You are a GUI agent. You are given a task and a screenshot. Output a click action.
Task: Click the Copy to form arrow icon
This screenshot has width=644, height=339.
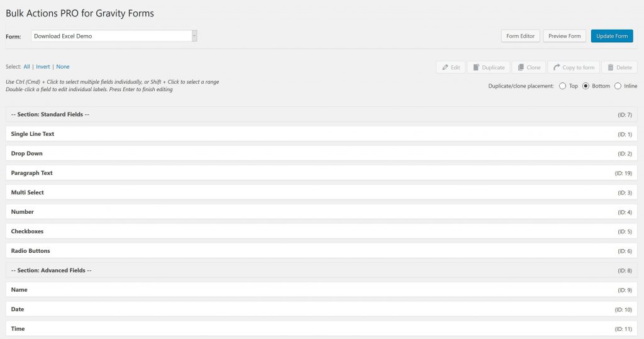pos(557,67)
